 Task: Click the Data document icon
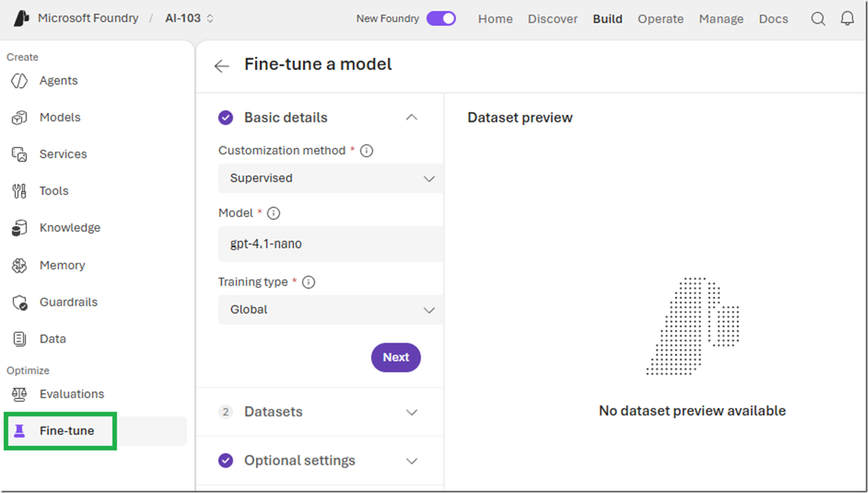click(x=20, y=339)
